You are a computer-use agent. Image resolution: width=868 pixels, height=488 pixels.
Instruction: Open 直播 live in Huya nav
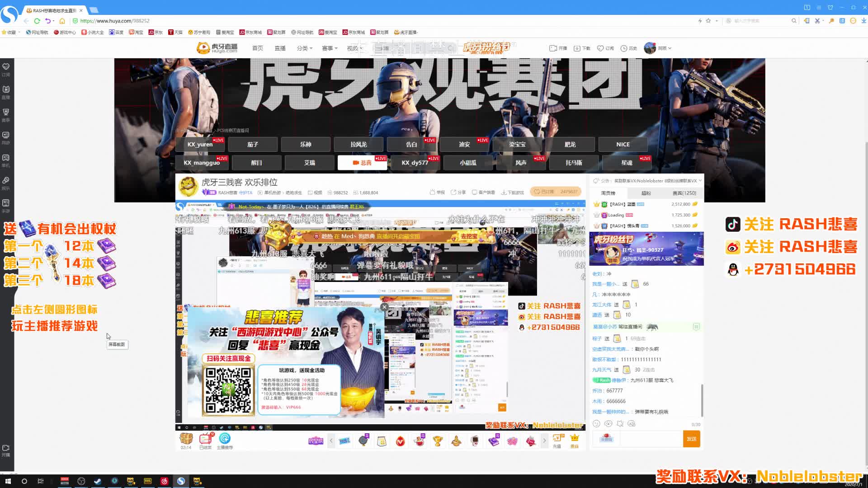tap(280, 48)
